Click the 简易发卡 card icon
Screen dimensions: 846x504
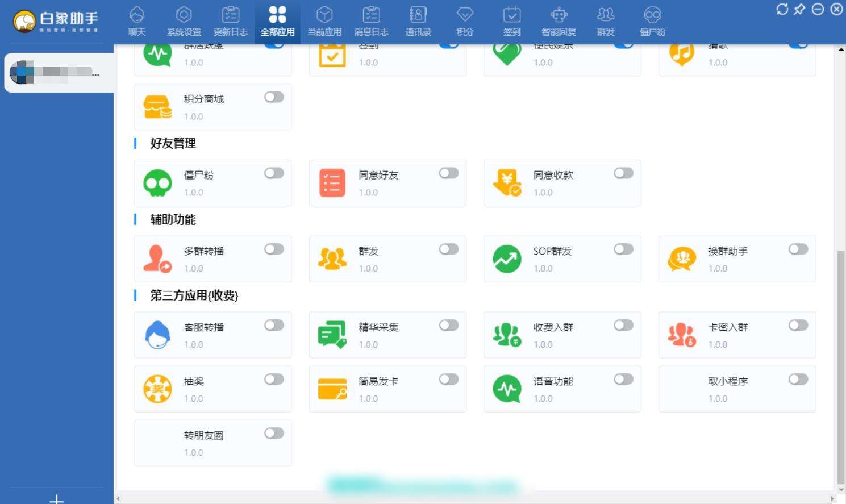[332, 389]
